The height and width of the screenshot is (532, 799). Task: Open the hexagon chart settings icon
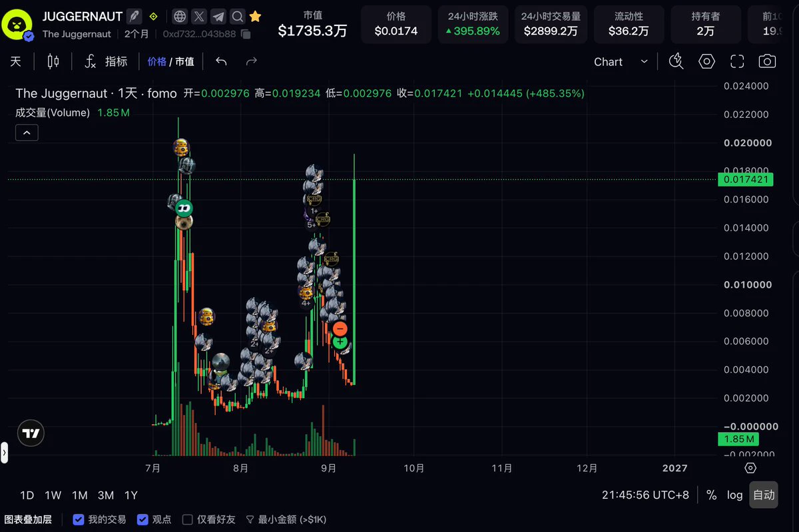(706, 61)
